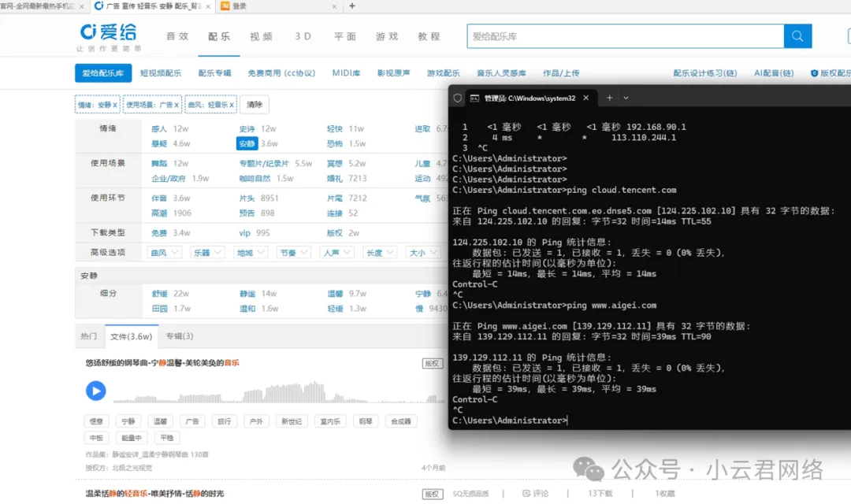Screen dimensions: 851x504
Task: Open the terminal profile dropdown chevron
Action: [626, 98]
